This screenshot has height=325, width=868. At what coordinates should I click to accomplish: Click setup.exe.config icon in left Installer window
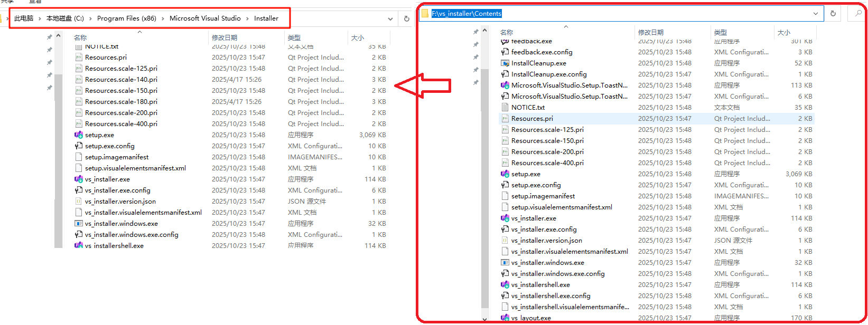tap(79, 146)
